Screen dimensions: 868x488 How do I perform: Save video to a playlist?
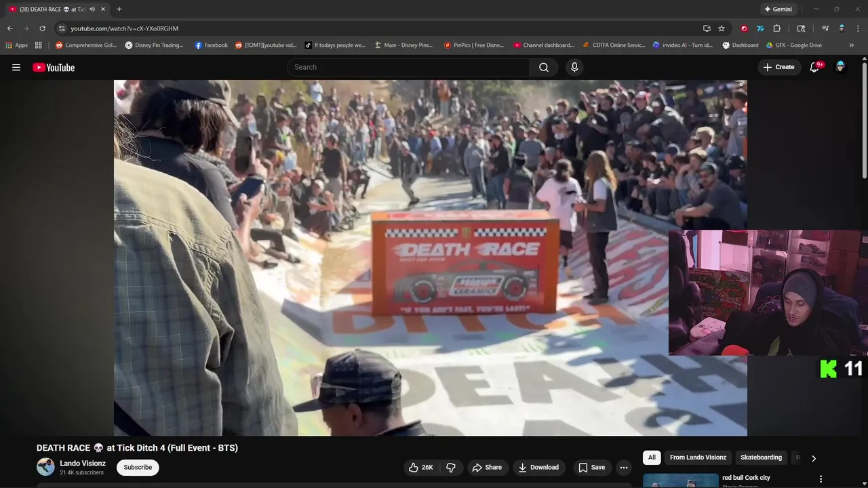point(591,468)
